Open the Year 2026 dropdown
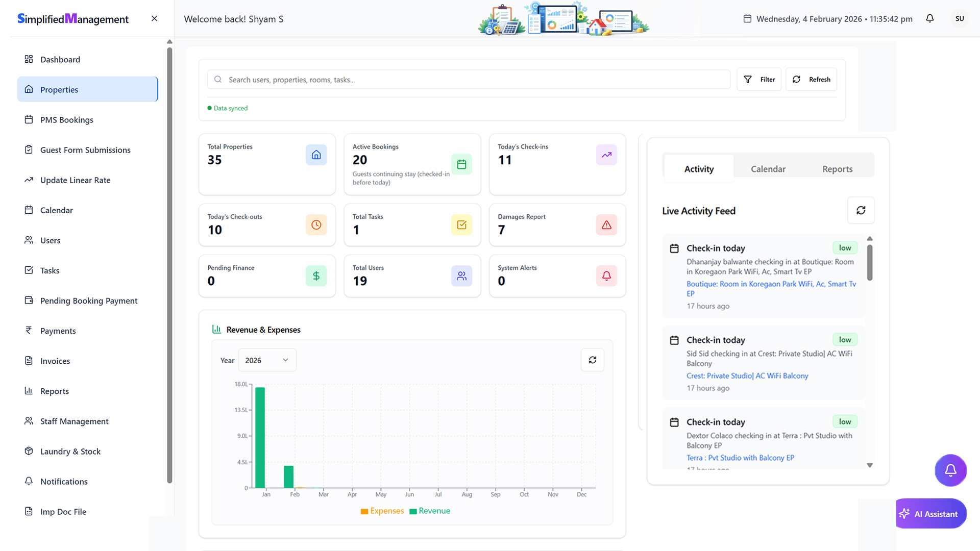The width and height of the screenshot is (980, 551). [x=267, y=360]
